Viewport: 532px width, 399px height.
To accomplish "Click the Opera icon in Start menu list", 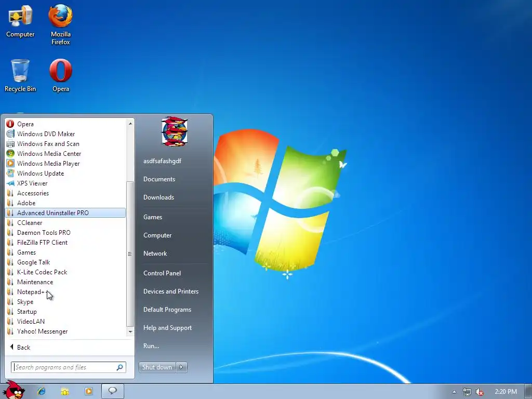I will (x=10, y=124).
